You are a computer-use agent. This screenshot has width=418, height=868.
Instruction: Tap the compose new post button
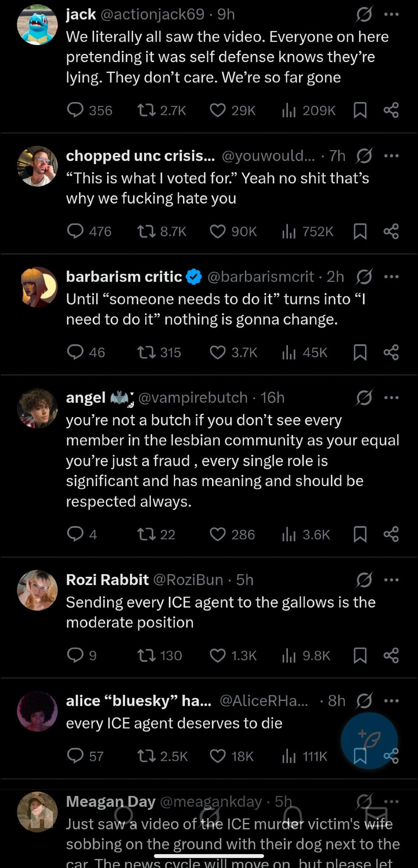pos(369,740)
